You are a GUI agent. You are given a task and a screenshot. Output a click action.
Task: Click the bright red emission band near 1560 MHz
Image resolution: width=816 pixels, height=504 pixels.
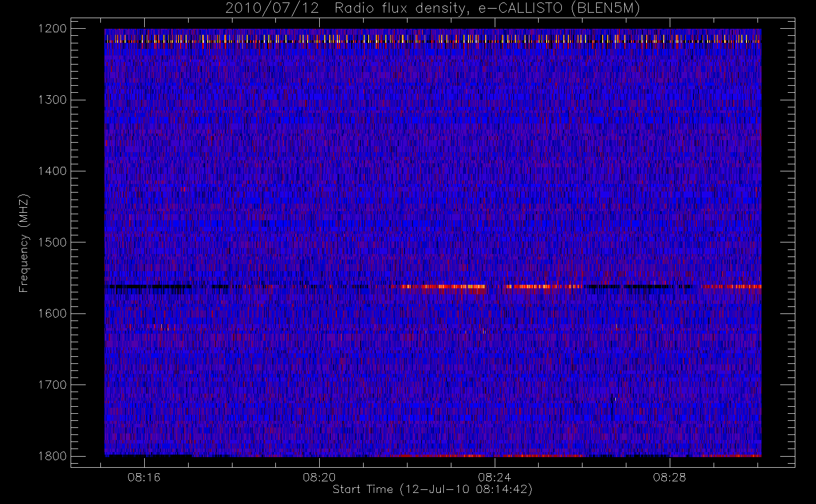click(x=444, y=287)
